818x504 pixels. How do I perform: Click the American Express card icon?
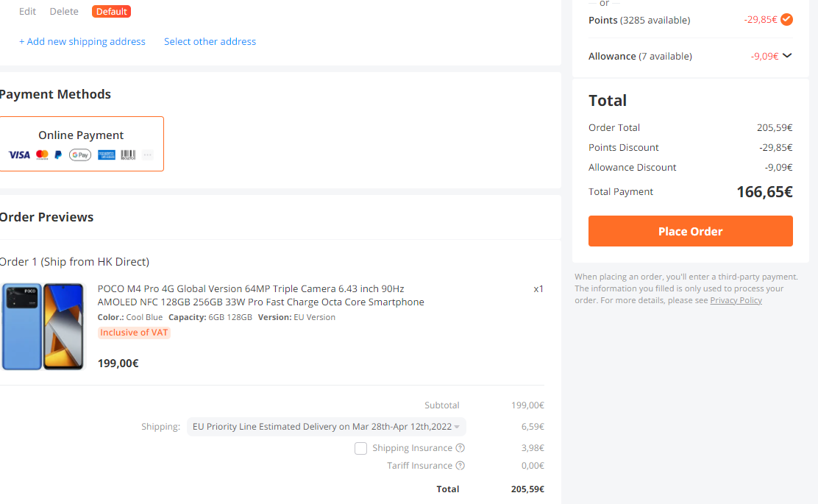pyautogui.click(x=107, y=155)
